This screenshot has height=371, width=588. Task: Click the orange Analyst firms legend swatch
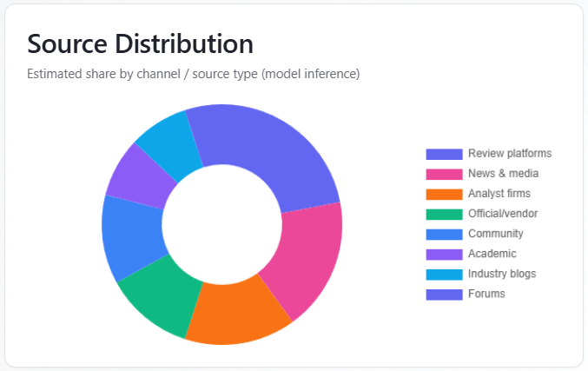pyautogui.click(x=443, y=194)
